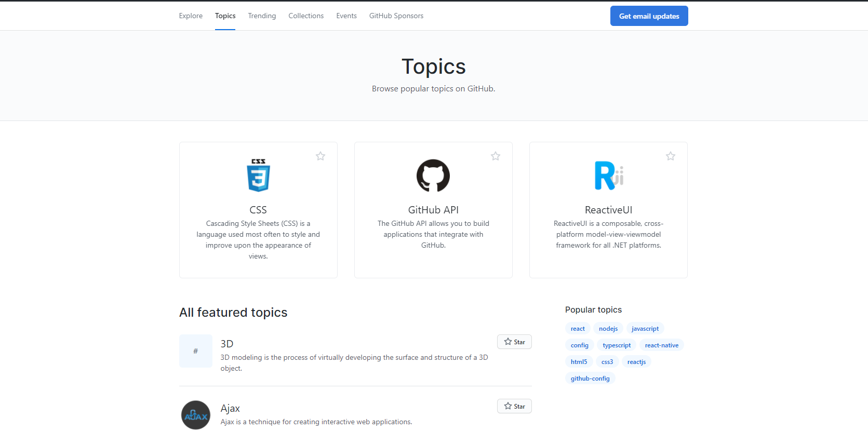
Task: Click the Ajax technique description text
Action: pos(316,422)
